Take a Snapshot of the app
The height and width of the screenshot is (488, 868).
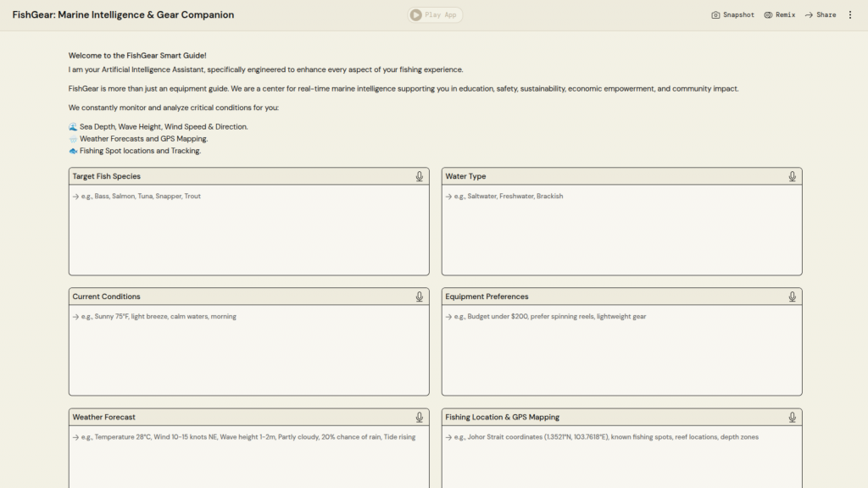click(732, 15)
